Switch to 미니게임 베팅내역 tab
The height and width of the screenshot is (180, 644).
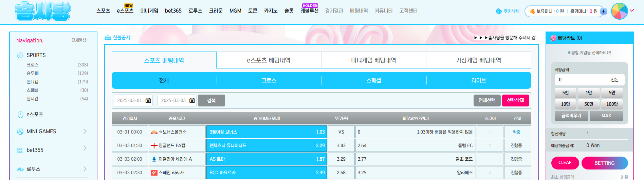373,60
